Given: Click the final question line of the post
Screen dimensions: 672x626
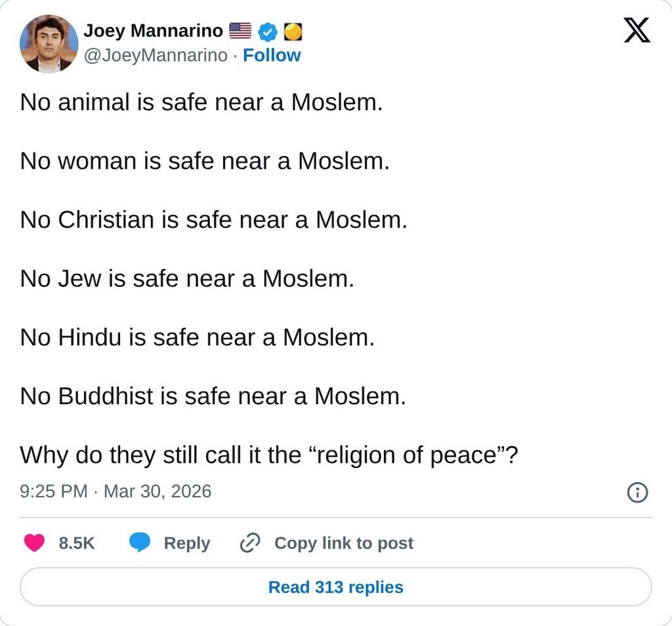Looking at the screenshot, I should point(269,455).
